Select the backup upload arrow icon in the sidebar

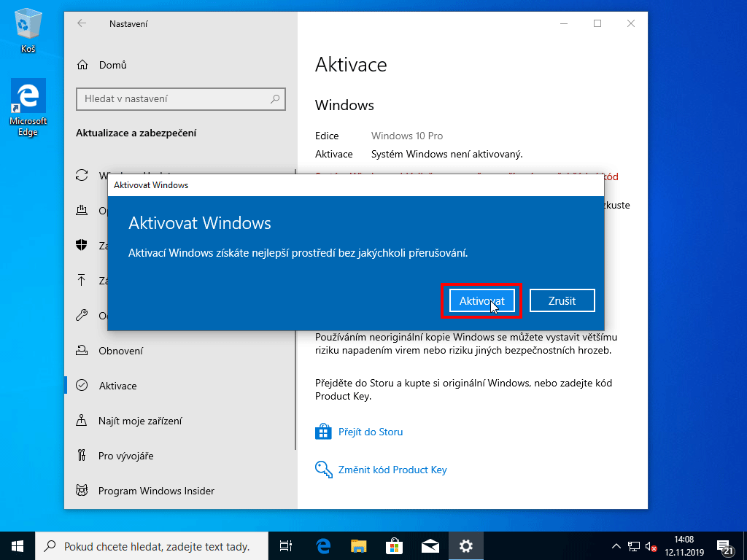point(82,281)
